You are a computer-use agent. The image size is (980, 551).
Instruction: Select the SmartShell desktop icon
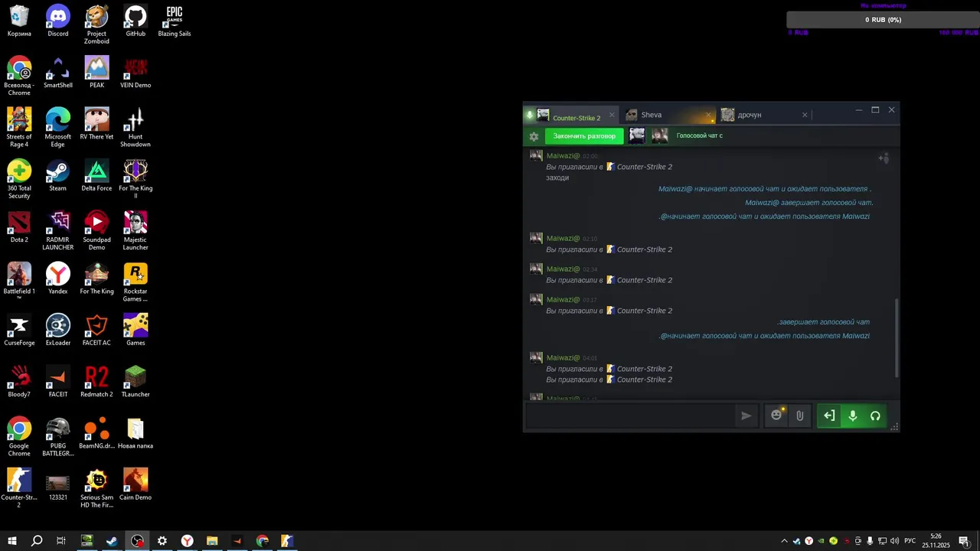pyautogui.click(x=58, y=72)
